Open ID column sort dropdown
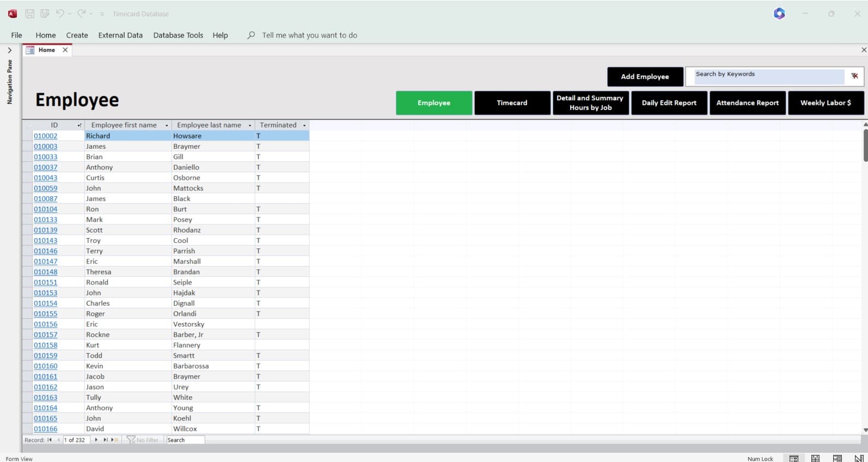The width and height of the screenshot is (868, 462). coord(80,125)
